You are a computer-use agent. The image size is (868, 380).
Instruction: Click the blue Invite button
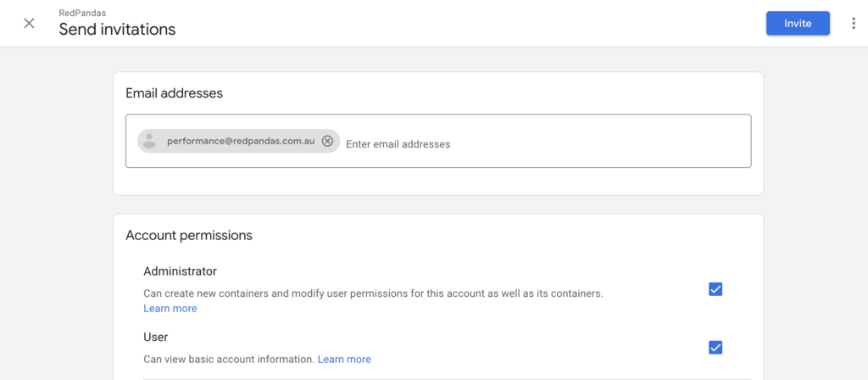tap(798, 23)
